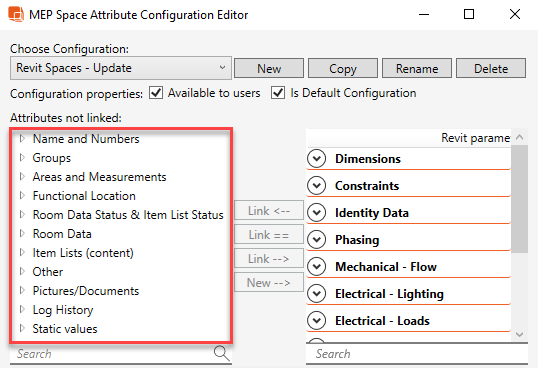Click the Rename button

[x=417, y=68]
